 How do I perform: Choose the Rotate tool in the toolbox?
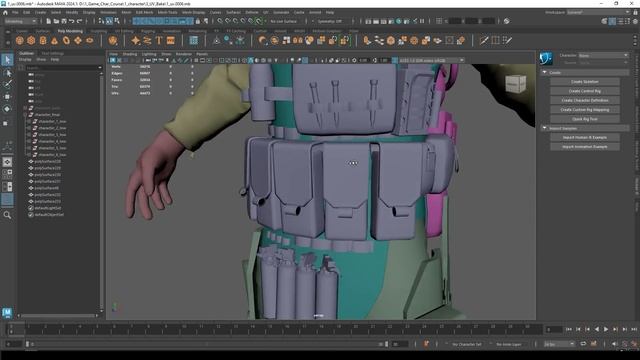pos(7,109)
